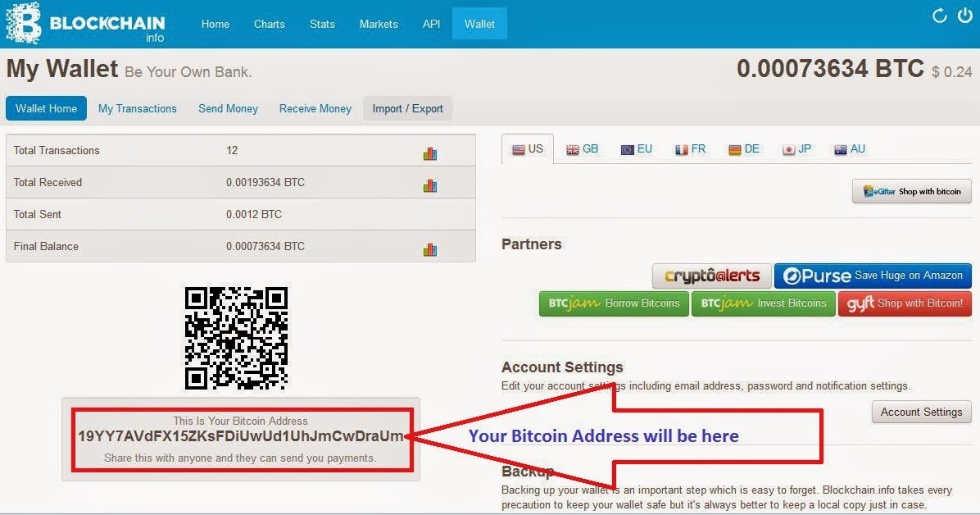
Task: Select the JP country tab
Action: coord(797,149)
